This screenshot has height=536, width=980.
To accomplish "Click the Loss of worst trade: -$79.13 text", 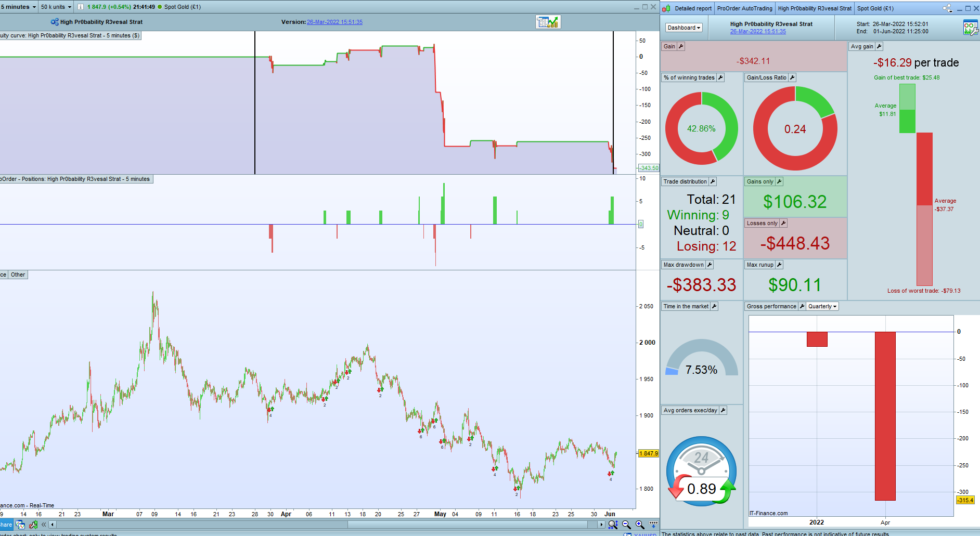I will coord(924,291).
